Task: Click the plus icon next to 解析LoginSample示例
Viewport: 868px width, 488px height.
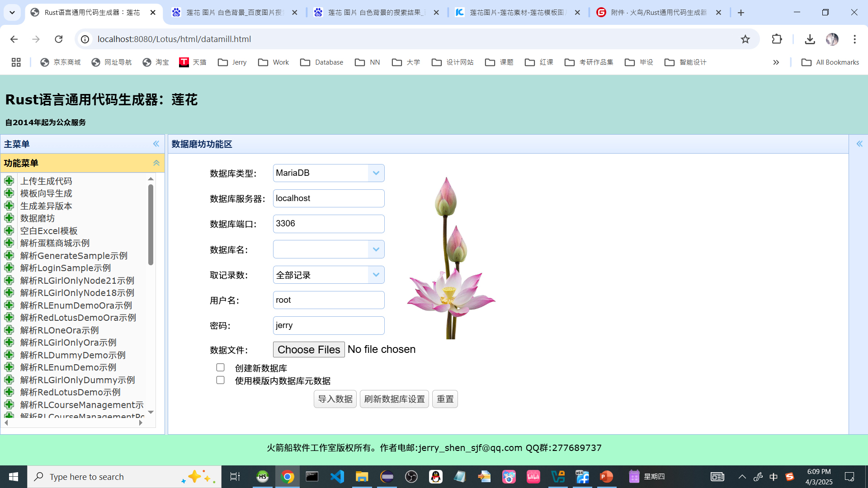Action: click(9, 268)
